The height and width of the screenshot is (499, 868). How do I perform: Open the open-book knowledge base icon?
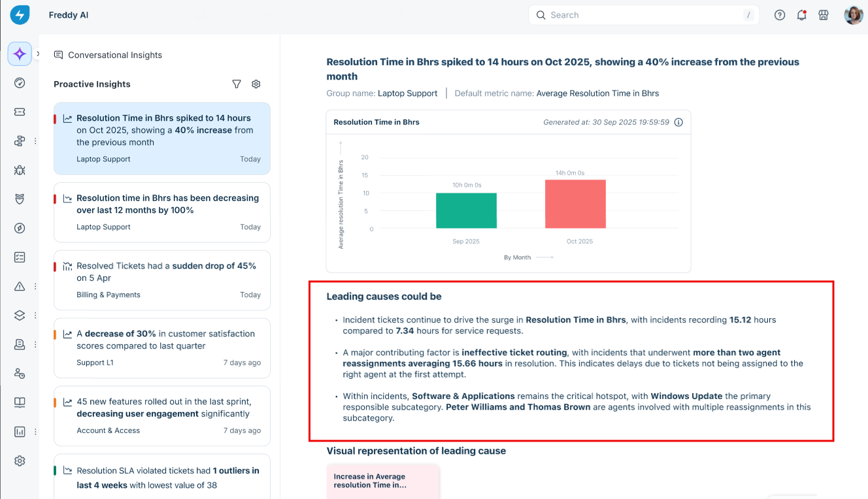[20, 402]
